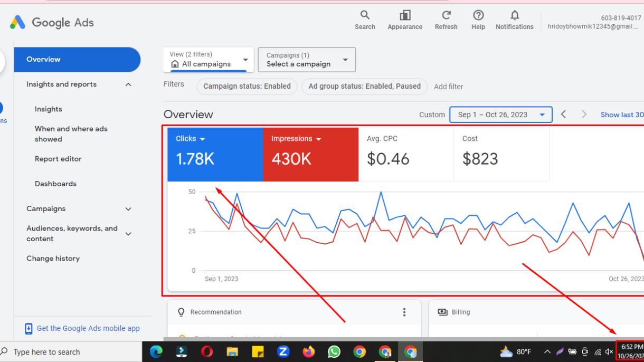Click the Show last 30 link
The width and height of the screenshot is (644, 362).
(622, 115)
